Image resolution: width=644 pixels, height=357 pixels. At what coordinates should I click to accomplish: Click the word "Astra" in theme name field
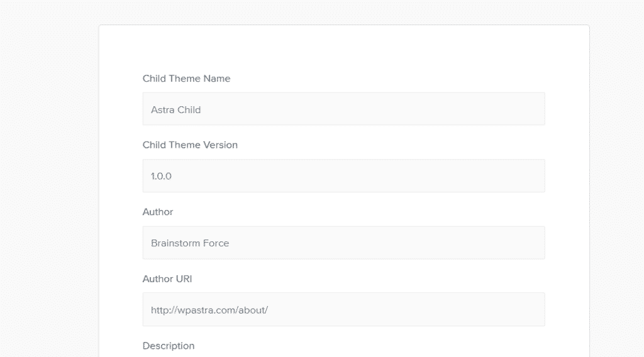point(163,109)
